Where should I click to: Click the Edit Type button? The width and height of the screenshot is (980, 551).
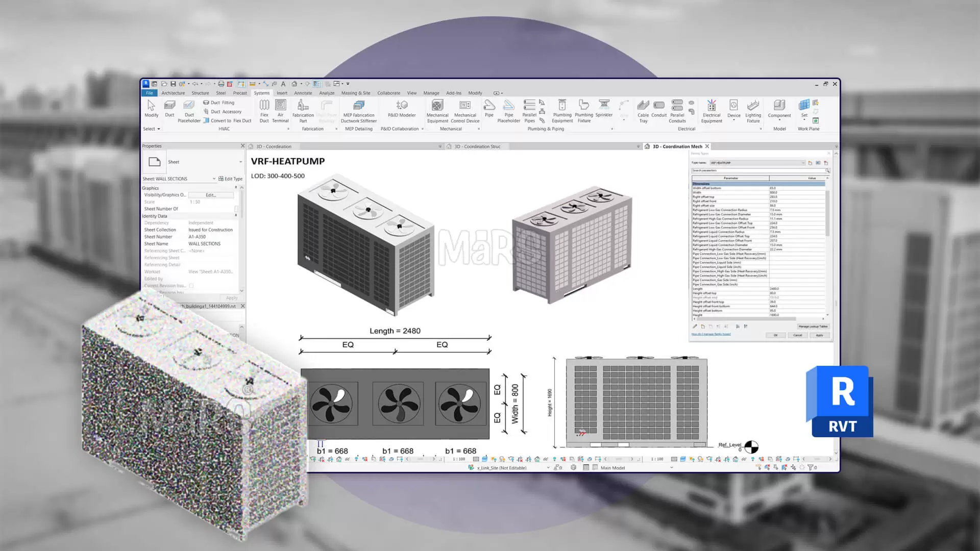click(x=230, y=179)
